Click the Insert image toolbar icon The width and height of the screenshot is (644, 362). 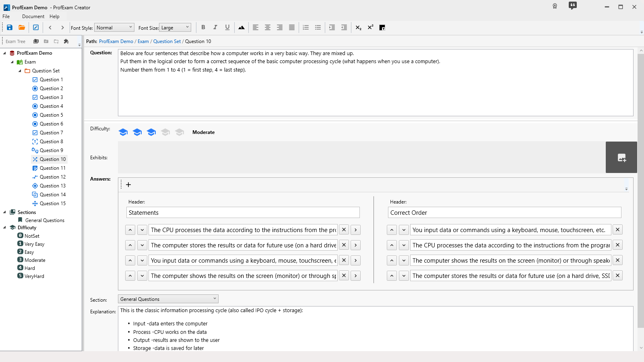pyautogui.click(x=242, y=27)
